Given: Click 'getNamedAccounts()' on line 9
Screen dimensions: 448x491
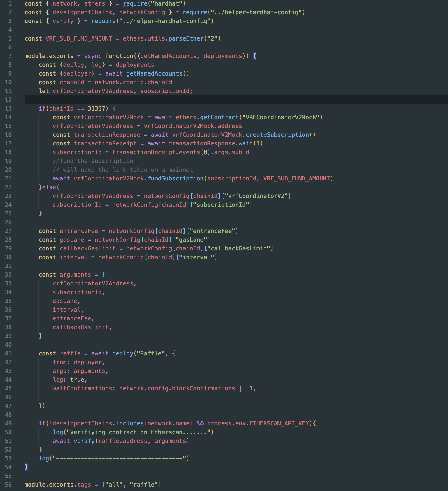Looking at the screenshot, I should (158, 73).
